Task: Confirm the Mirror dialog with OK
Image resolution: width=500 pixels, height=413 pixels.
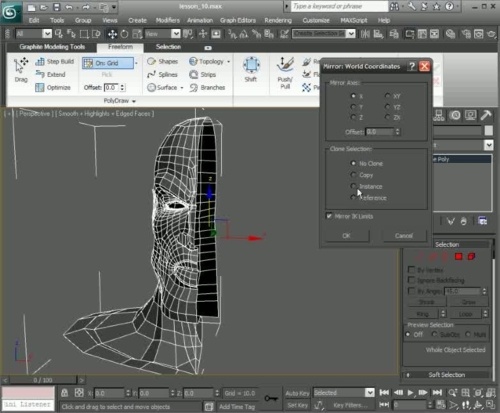Action: [x=347, y=236]
